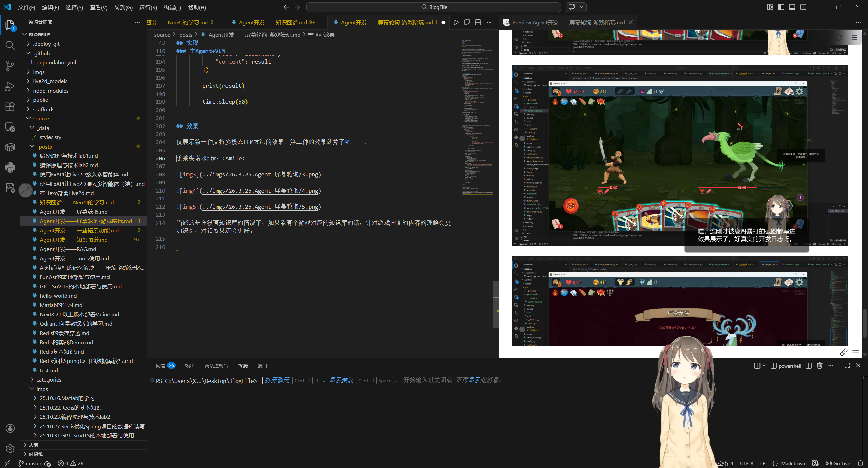This screenshot has width=868, height=468.
Task: Open the Search view in activity bar
Action: coord(10,45)
